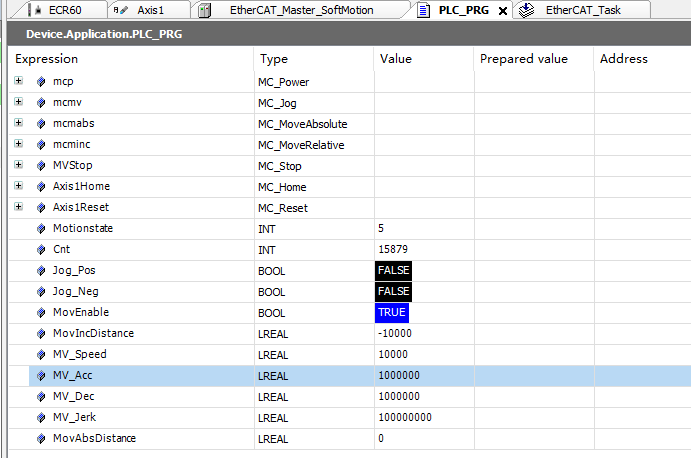Select the MovAbsDistance value 0

[381, 439]
